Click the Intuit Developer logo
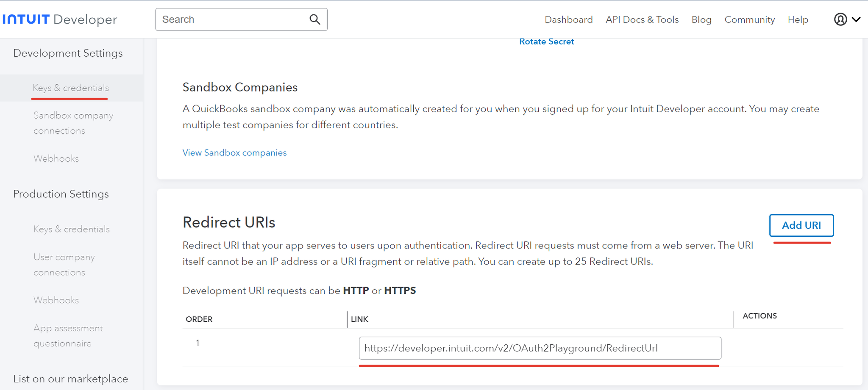This screenshot has height=390, width=868. tap(60, 19)
